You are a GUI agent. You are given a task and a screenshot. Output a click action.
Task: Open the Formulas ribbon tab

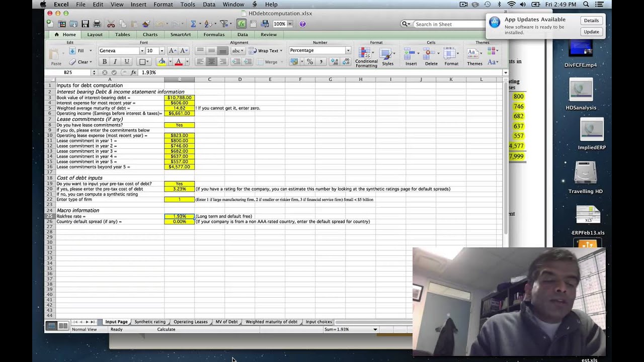[214, 35]
